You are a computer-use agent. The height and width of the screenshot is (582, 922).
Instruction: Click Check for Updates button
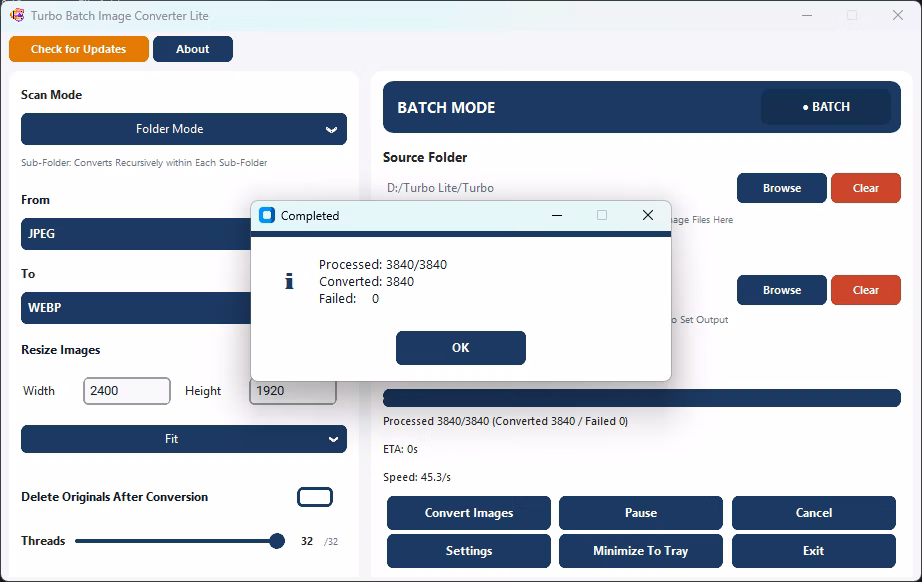[x=79, y=49]
